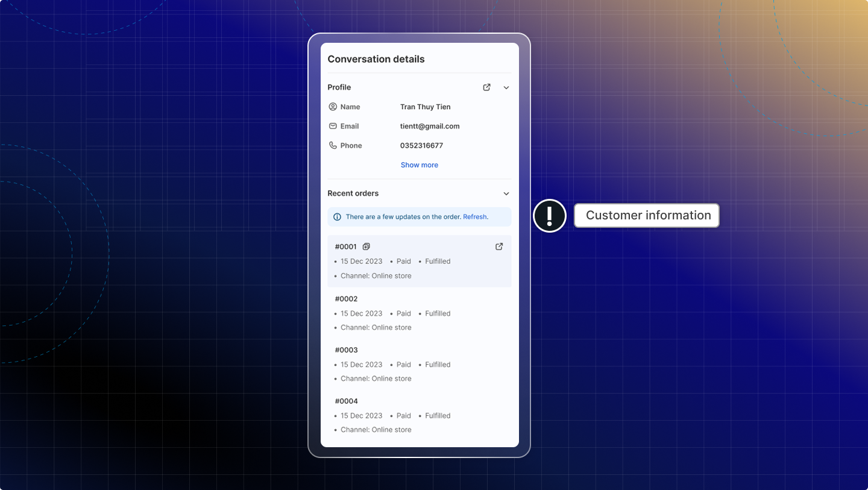Copy order number #0001
868x490 pixels.
[x=366, y=247]
